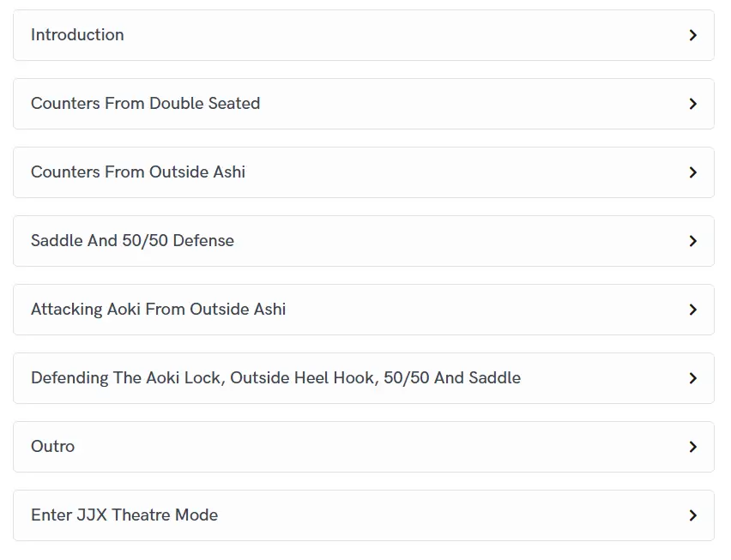Viewport: 731px width, 560px height.
Task: Expand the Outro section chevron
Action: tap(692, 447)
